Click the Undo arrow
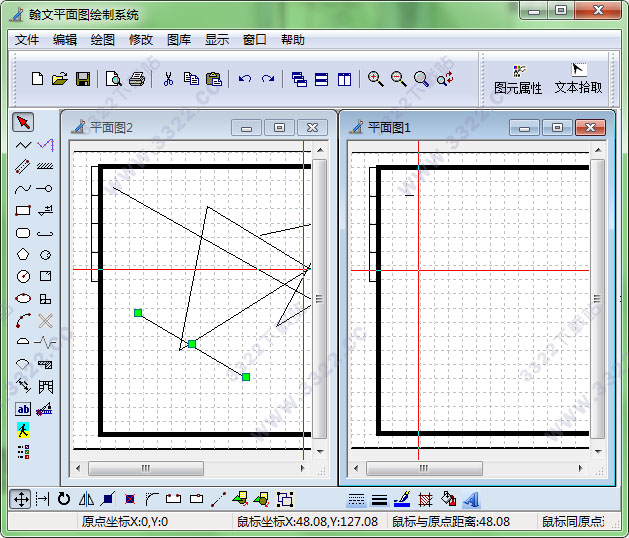This screenshot has width=629, height=538. tap(245, 79)
